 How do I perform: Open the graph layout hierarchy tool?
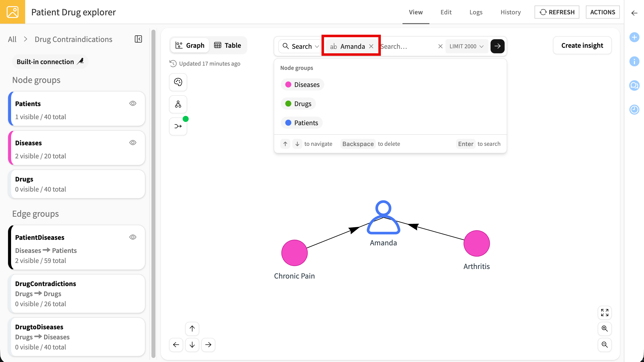point(178,104)
